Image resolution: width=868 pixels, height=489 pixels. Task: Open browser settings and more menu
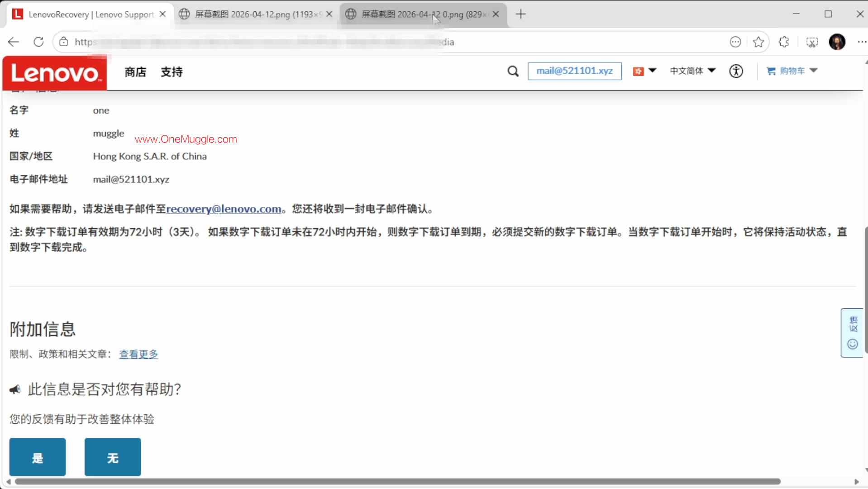[862, 42]
